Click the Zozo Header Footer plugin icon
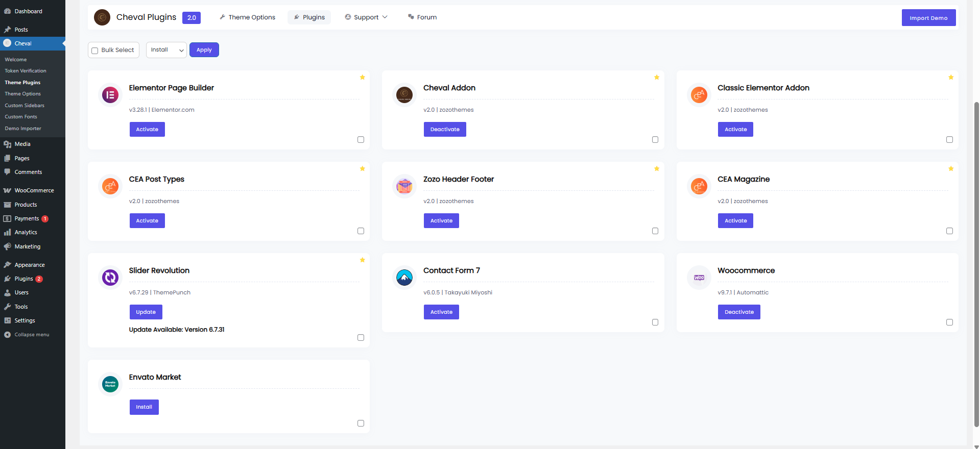980x449 pixels. [404, 186]
